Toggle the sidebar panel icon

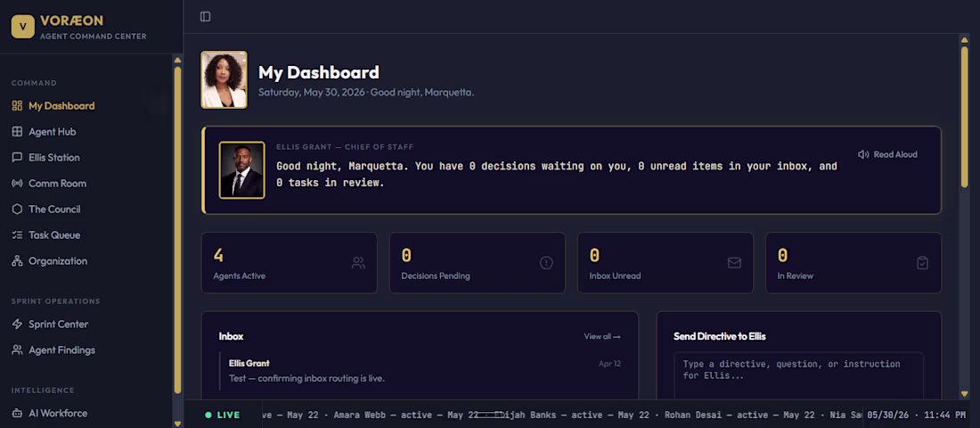tap(205, 16)
